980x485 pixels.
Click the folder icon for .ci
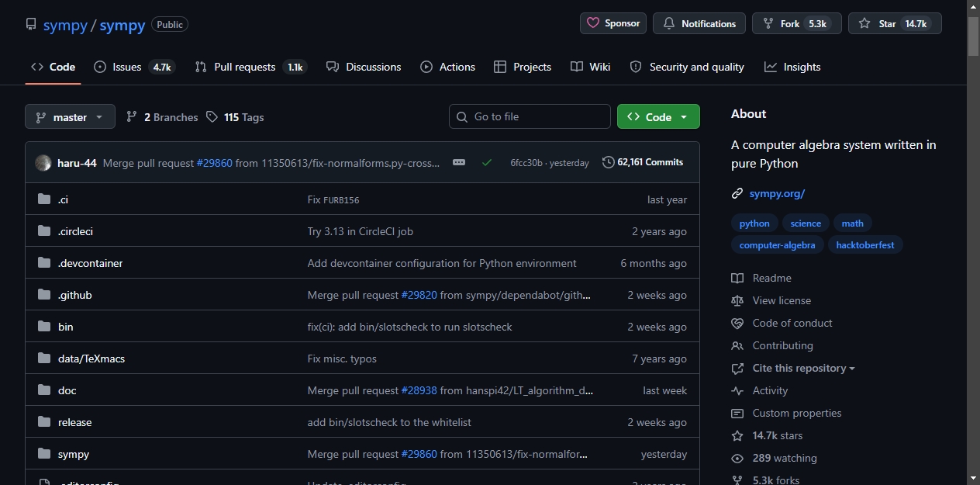coord(44,199)
